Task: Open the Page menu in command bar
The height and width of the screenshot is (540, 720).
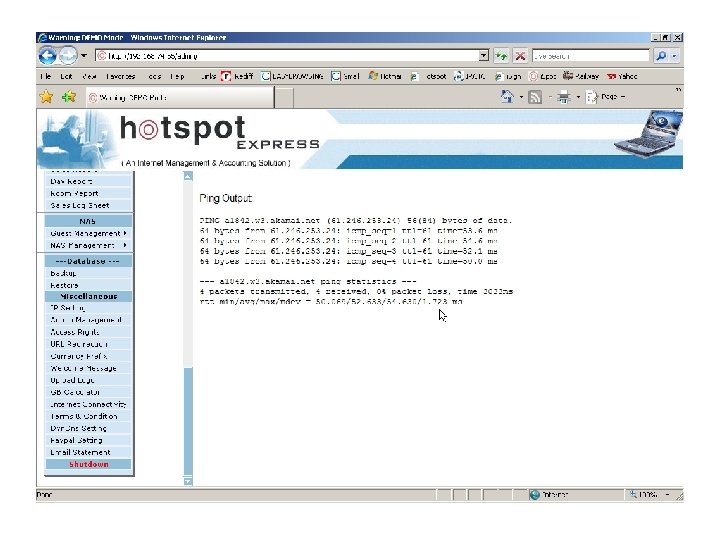Action: point(606,97)
